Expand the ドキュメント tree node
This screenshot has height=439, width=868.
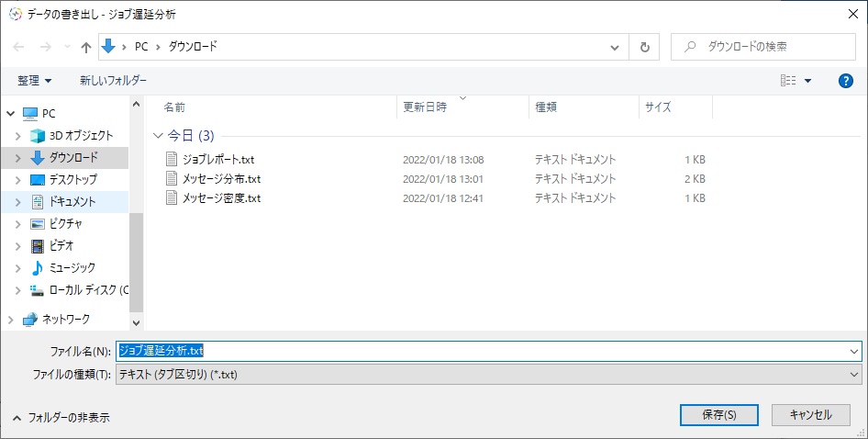[x=17, y=202]
